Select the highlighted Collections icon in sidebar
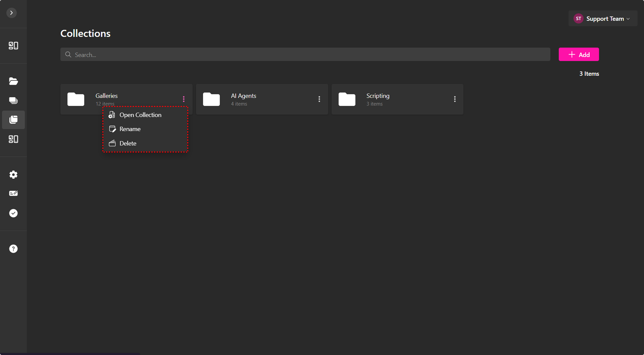The width and height of the screenshot is (644, 355). pos(13,120)
